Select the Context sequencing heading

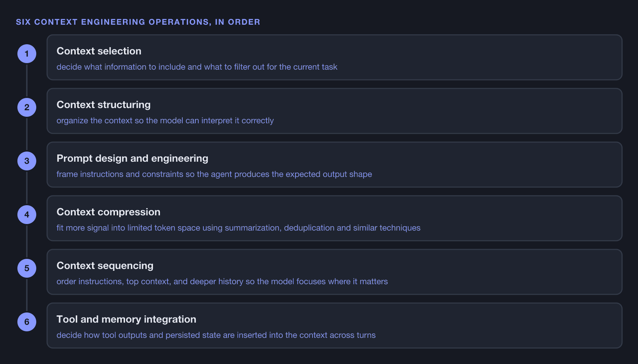(105, 266)
